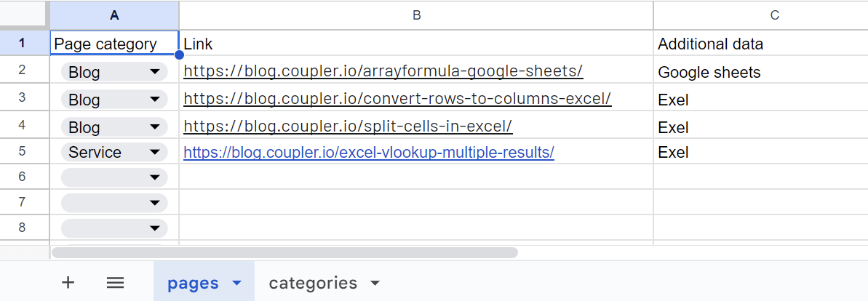The height and width of the screenshot is (301, 868).
Task: Open the arrayformula-google-sheets link
Action: pyautogui.click(x=383, y=71)
